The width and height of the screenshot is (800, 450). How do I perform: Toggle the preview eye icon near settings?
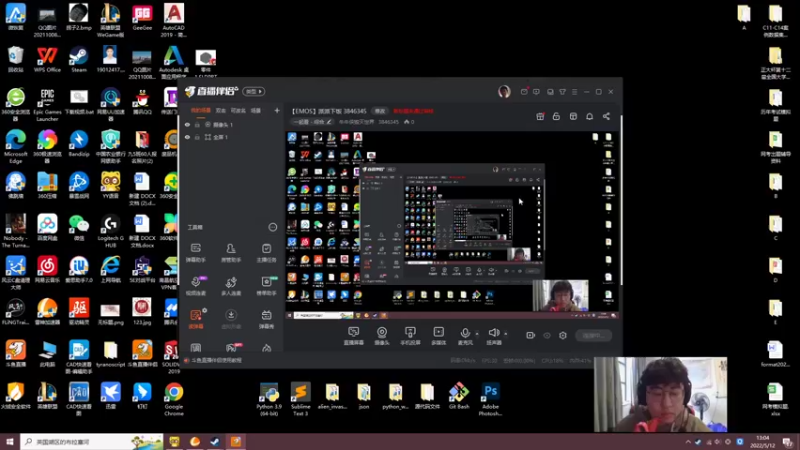547,335
